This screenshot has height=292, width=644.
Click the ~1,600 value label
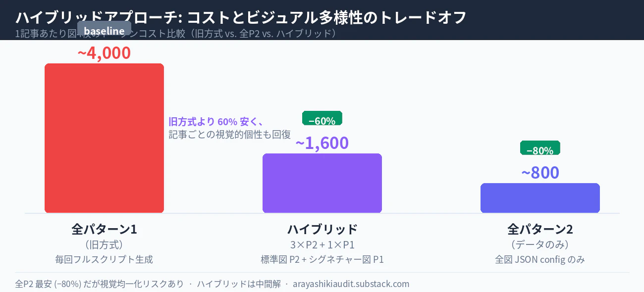(322, 143)
